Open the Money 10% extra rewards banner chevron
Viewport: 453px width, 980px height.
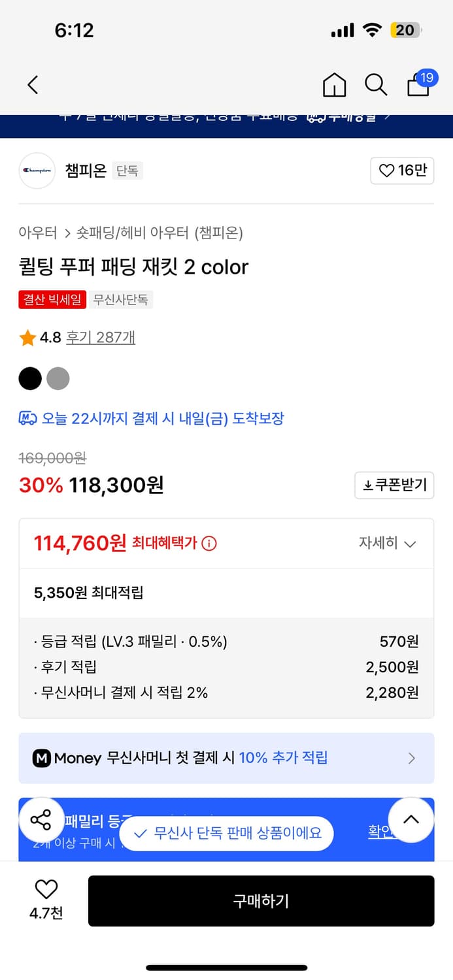click(411, 758)
